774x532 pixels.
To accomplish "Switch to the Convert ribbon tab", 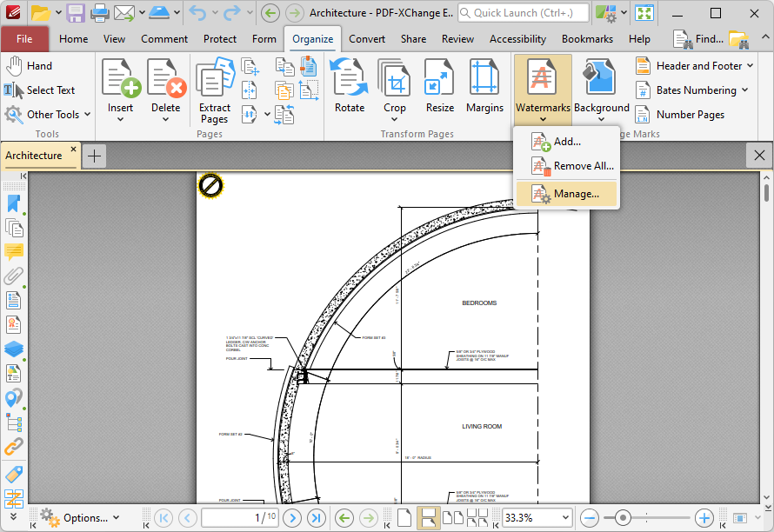I will (x=367, y=39).
